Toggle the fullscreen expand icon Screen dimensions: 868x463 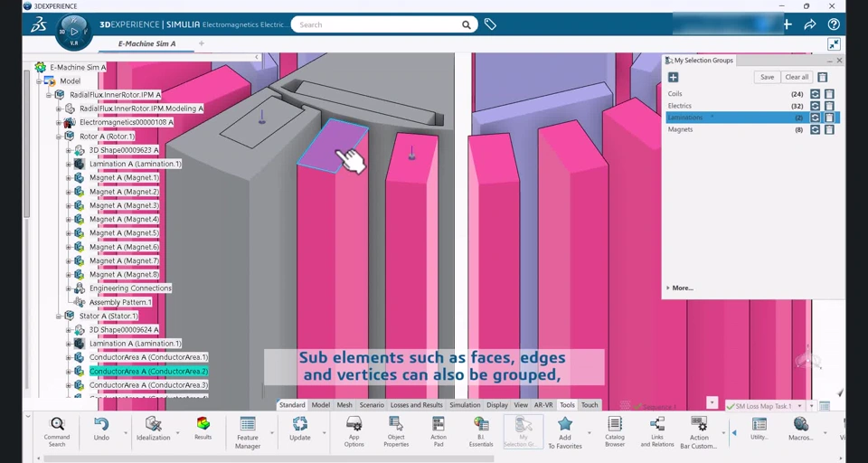point(834,44)
